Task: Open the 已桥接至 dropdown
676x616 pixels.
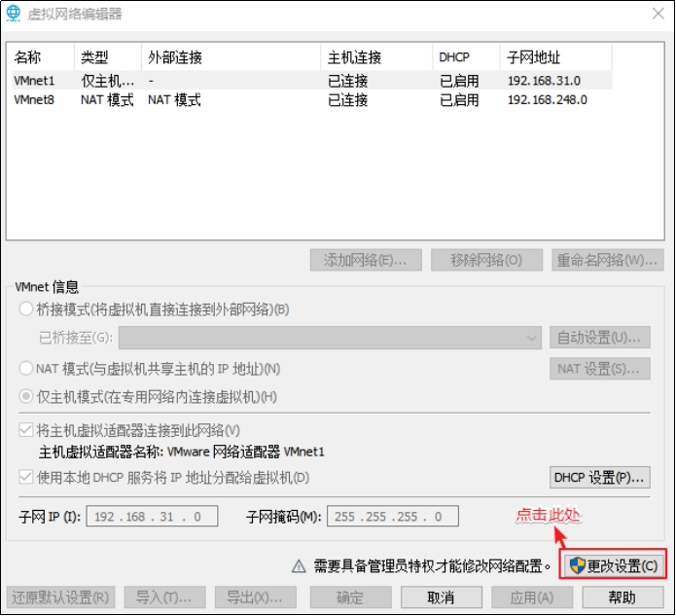Action: (x=331, y=338)
